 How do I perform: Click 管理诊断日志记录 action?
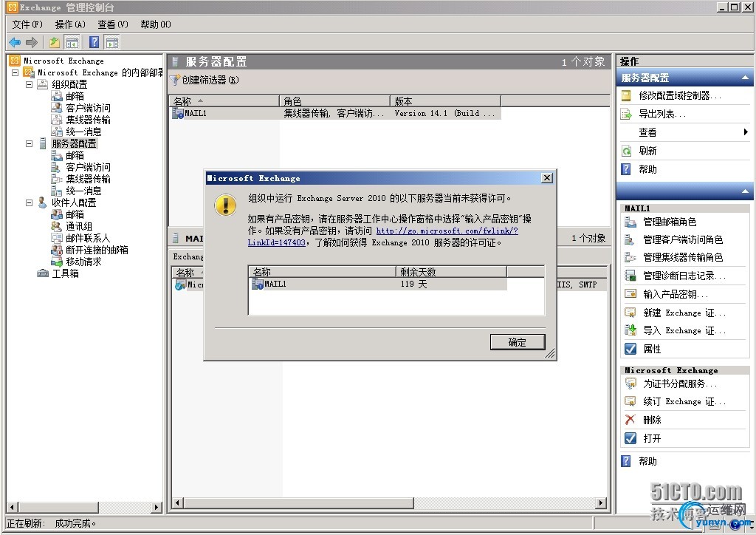684,276
